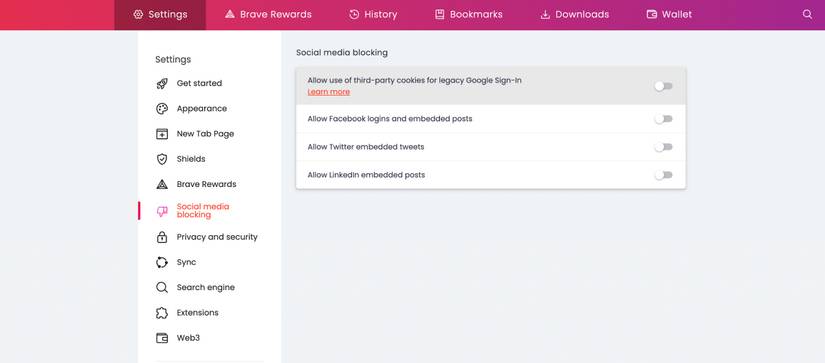Click the Appearance palette icon
This screenshot has height=363, width=825.
click(x=162, y=109)
